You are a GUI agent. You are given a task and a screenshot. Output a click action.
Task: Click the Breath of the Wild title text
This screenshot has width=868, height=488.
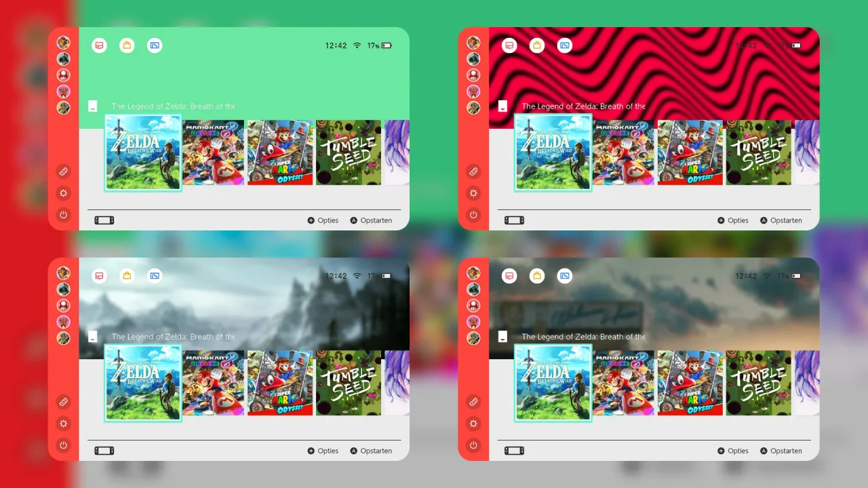pos(173,106)
